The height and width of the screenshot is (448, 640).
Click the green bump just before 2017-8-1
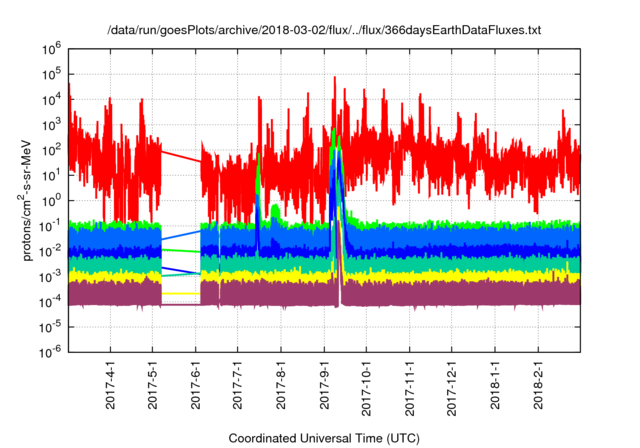(274, 210)
